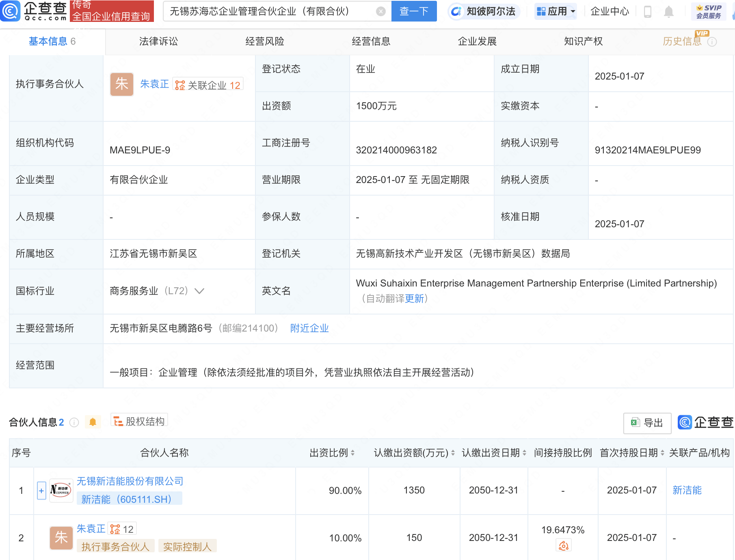Open the 知彼阿尔法 AI assistant
The image size is (735, 560).
[484, 11]
